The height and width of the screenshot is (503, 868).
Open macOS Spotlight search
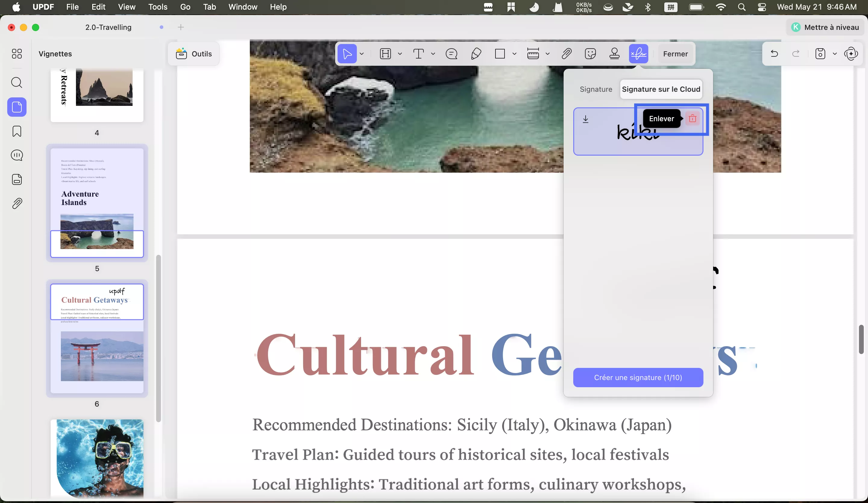tap(742, 7)
